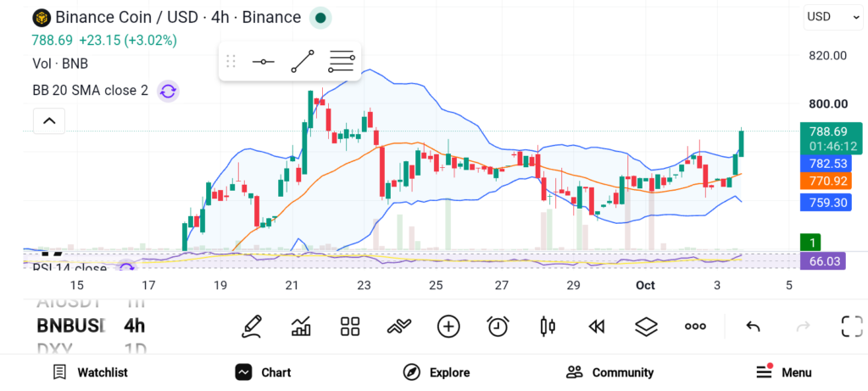Click the 21 date axis label
Viewport: 868px width, 391px height.
292,286
